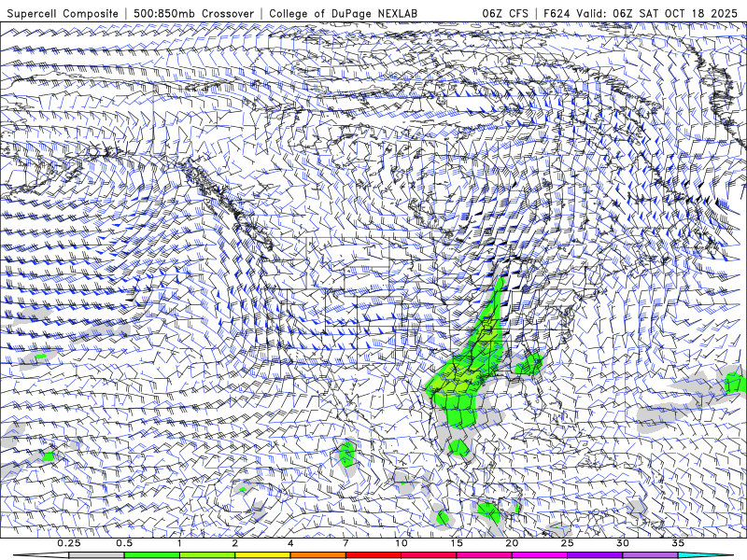Click the scale label 2 under the map
747x560 pixels.
click(235, 543)
